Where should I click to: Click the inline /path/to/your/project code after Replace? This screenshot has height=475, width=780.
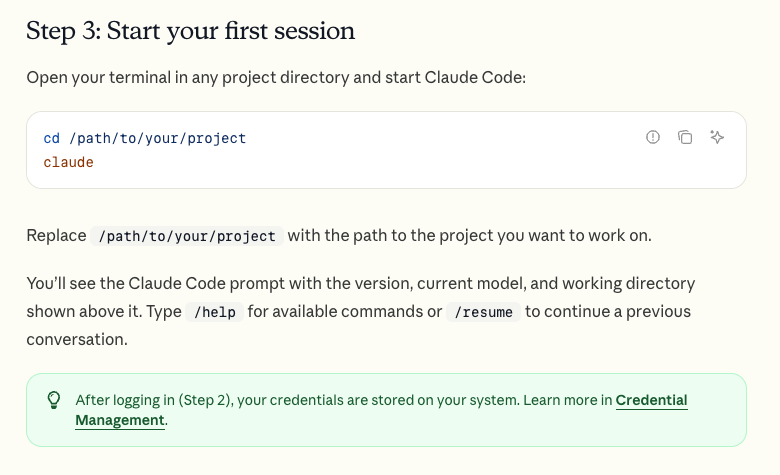tap(187, 236)
